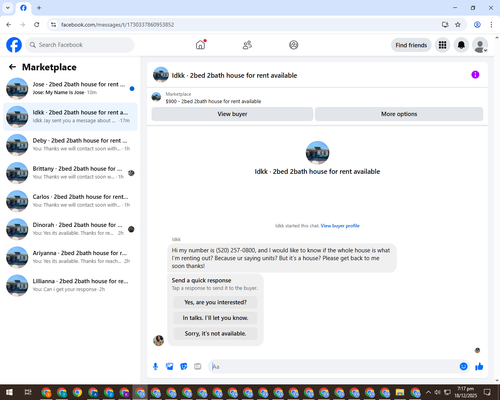Click the View buyer button
The height and width of the screenshot is (400, 500).
pyautogui.click(x=232, y=114)
